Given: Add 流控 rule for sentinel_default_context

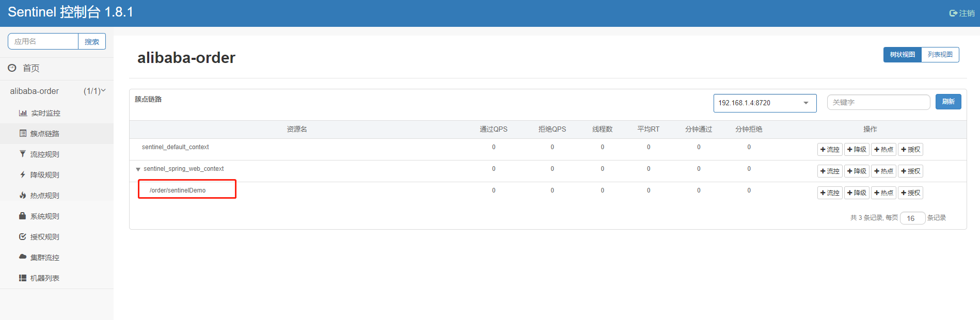Looking at the screenshot, I should tap(830, 150).
